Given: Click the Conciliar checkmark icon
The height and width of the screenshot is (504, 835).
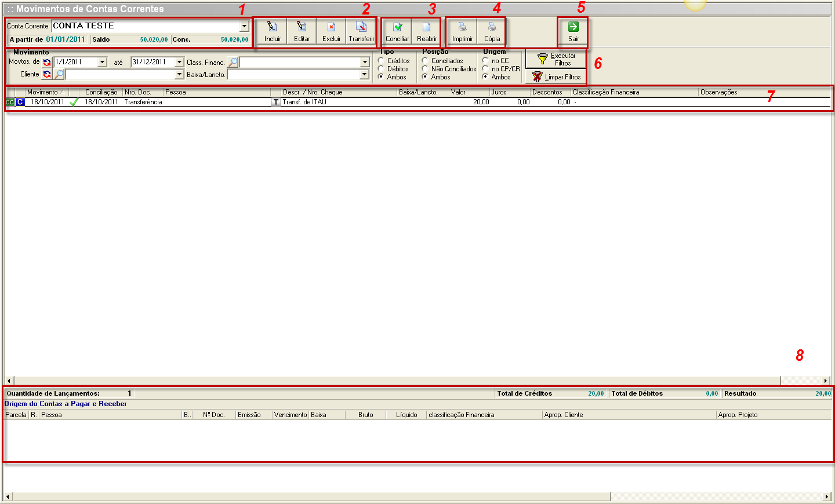Looking at the screenshot, I should pos(398,27).
